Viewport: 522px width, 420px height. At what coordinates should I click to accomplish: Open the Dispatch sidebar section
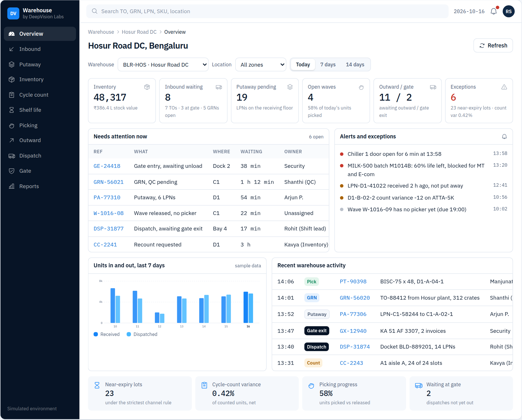click(40, 156)
